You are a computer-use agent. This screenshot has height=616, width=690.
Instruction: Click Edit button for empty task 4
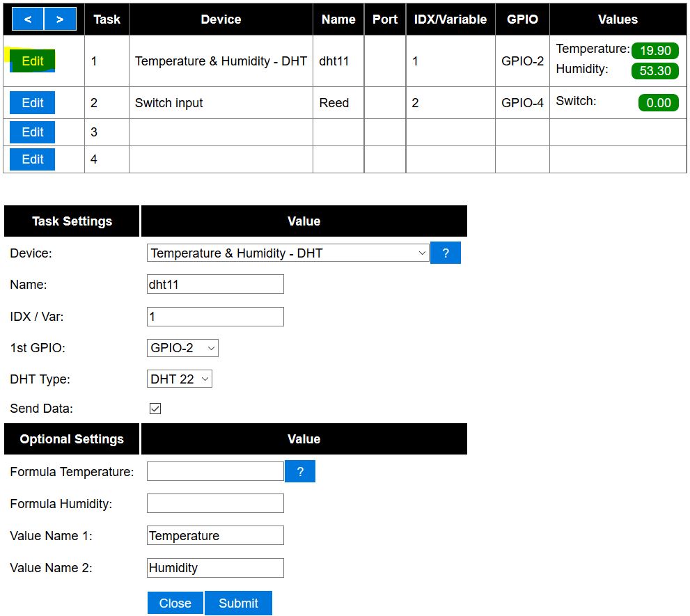tap(33, 159)
